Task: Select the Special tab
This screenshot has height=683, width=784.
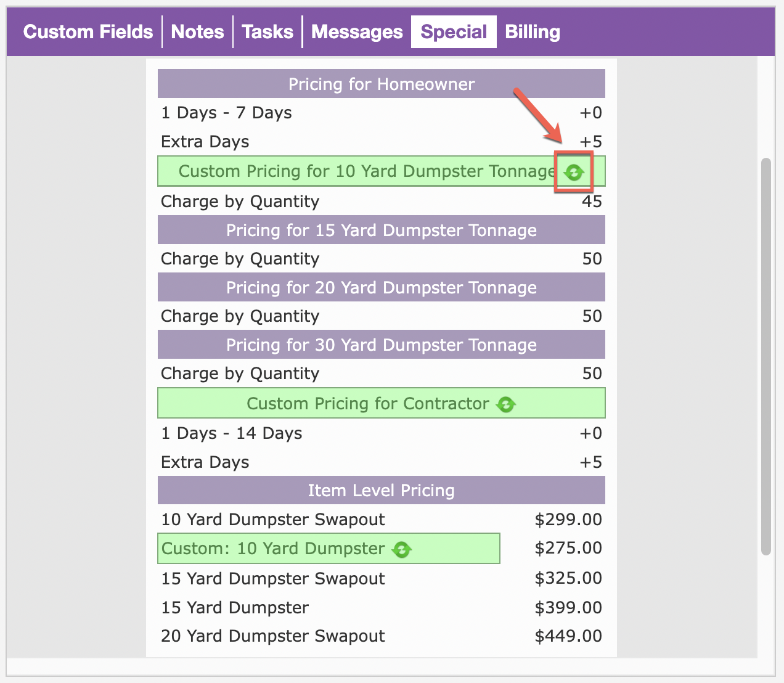Action: (x=454, y=32)
